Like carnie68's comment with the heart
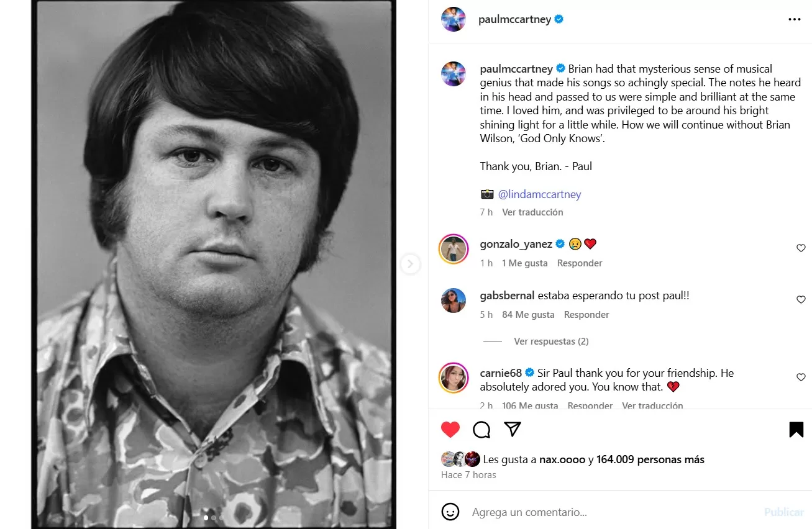 (x=801, y=378)
